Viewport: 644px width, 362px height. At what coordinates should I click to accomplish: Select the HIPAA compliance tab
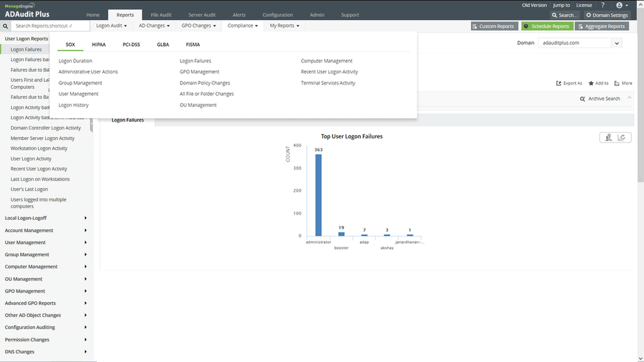click(x=99, y=45)
